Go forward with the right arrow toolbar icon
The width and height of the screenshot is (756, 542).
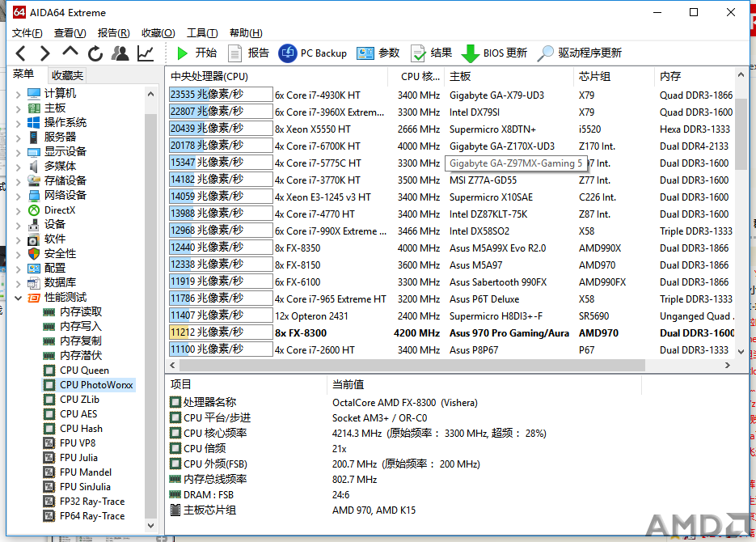pyautogui.click(x=44, y=53)
